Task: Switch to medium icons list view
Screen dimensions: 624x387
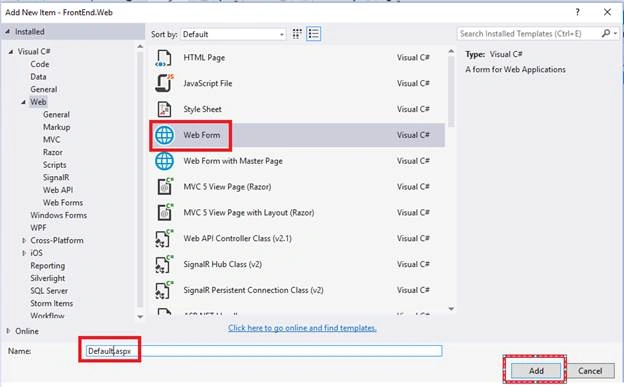Action: click(x=314, y=34)
